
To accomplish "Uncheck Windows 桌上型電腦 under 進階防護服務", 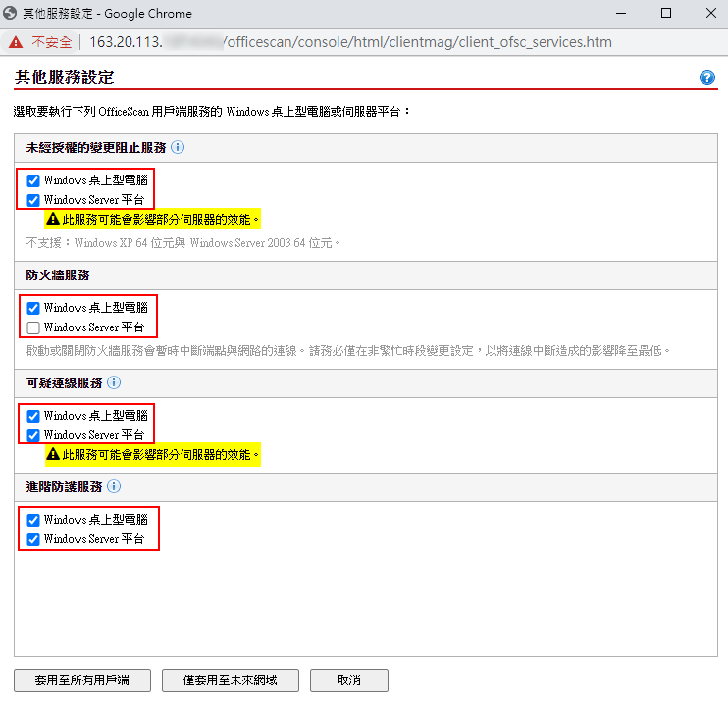I will (x=33, y=520).
